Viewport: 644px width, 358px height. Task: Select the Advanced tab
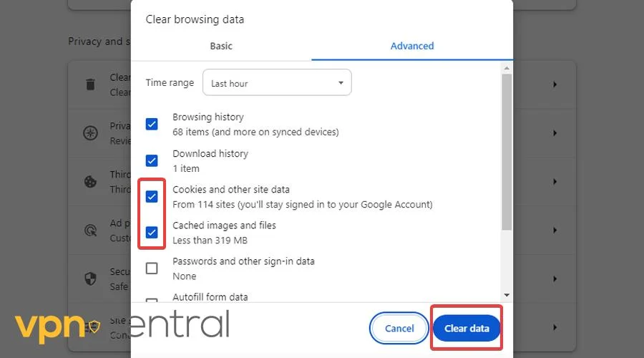pyautogui.click(x=412, y=46)
